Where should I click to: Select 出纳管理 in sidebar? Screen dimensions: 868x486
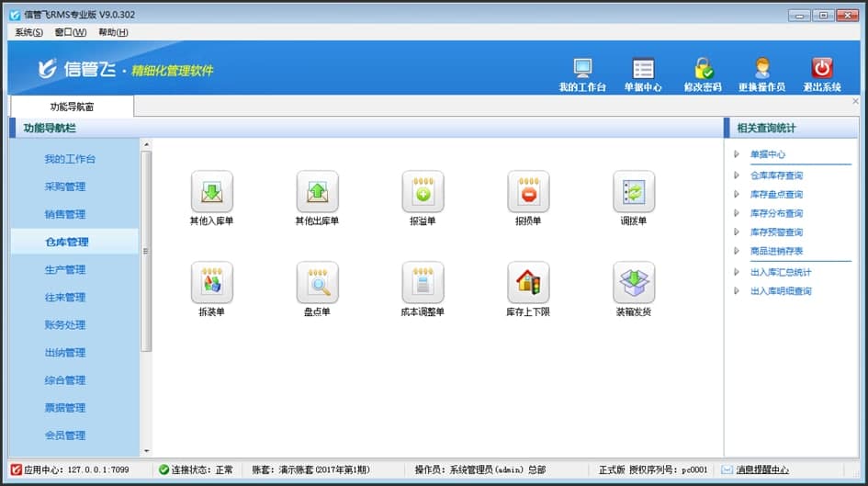tap(65, 353)
